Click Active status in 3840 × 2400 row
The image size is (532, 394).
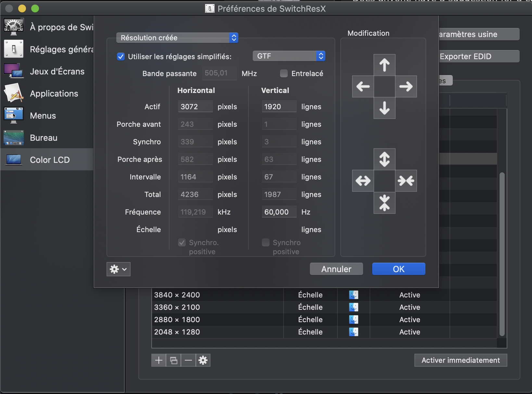[x=410, y=295]
